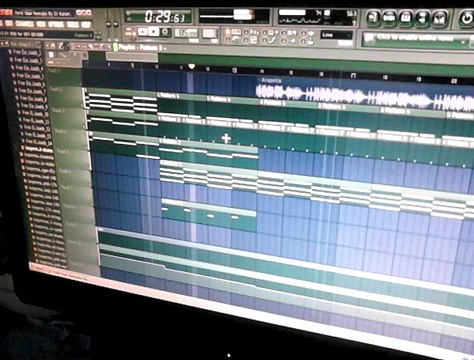
Task: Expand the online news panel arrow
Action: click(x=464, y=43)
